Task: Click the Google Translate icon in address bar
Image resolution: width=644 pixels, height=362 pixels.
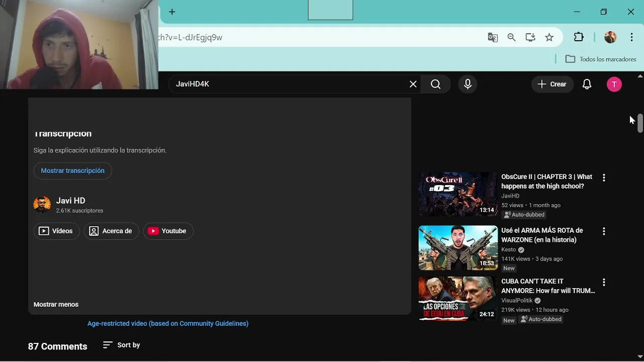Action: 493,37
